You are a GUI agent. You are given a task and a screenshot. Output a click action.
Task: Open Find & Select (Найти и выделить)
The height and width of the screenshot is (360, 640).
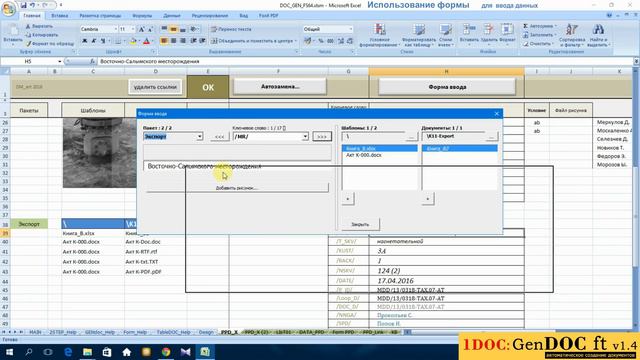tap(598, 36)
